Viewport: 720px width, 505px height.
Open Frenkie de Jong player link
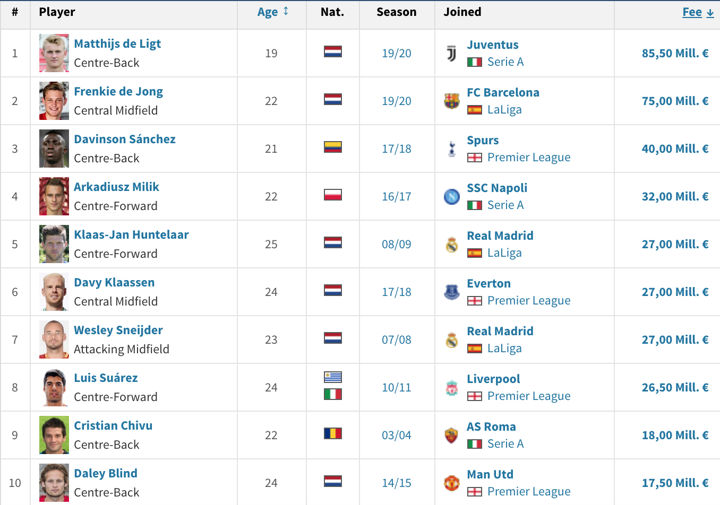[x=118, y=91]
